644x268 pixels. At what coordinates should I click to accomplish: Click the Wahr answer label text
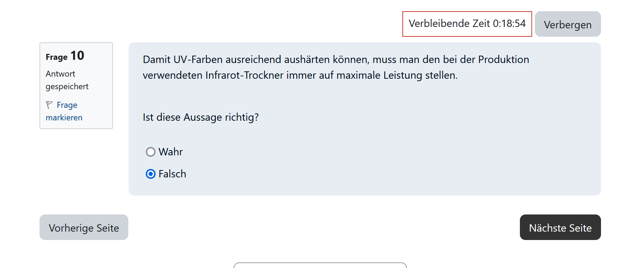171,152
